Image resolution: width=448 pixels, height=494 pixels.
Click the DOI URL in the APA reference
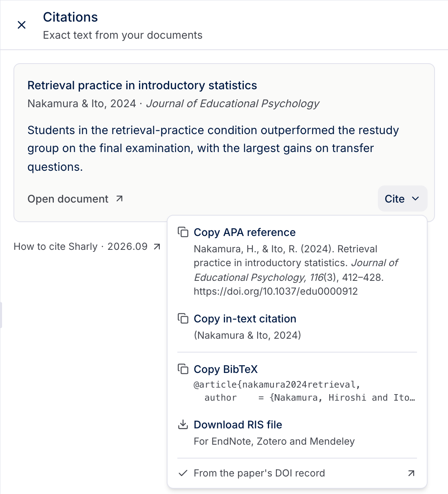pyautogui.click(x=276, y=291)
